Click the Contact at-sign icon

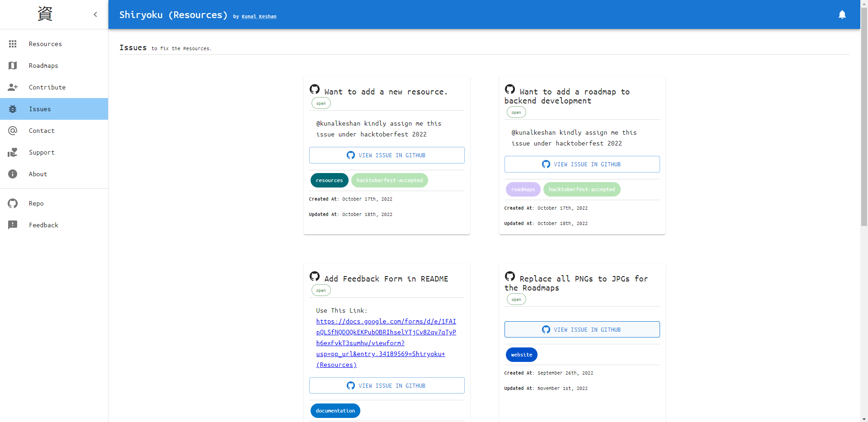pos(13,131)
